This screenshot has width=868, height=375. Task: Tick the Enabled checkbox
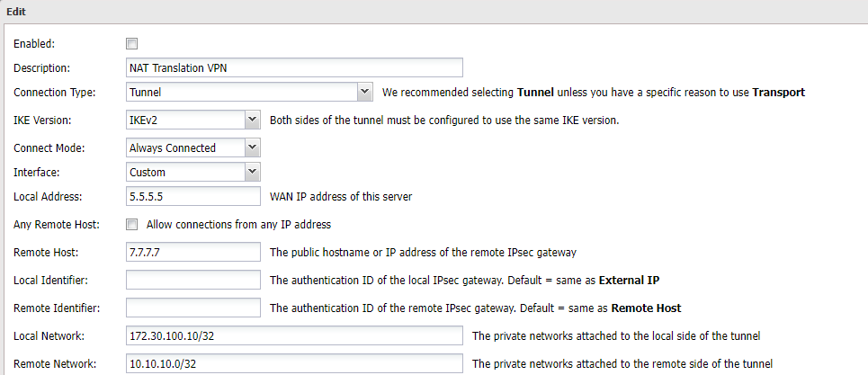tap(131, 44)
